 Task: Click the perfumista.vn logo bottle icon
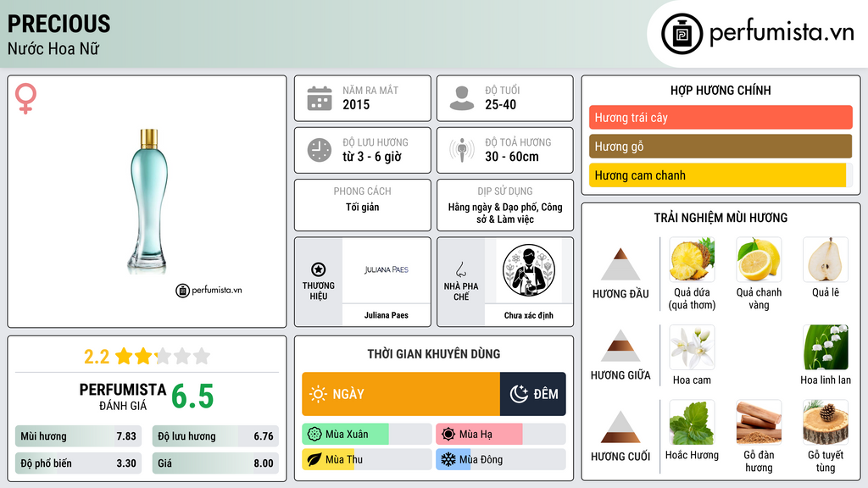click(682, 34)
